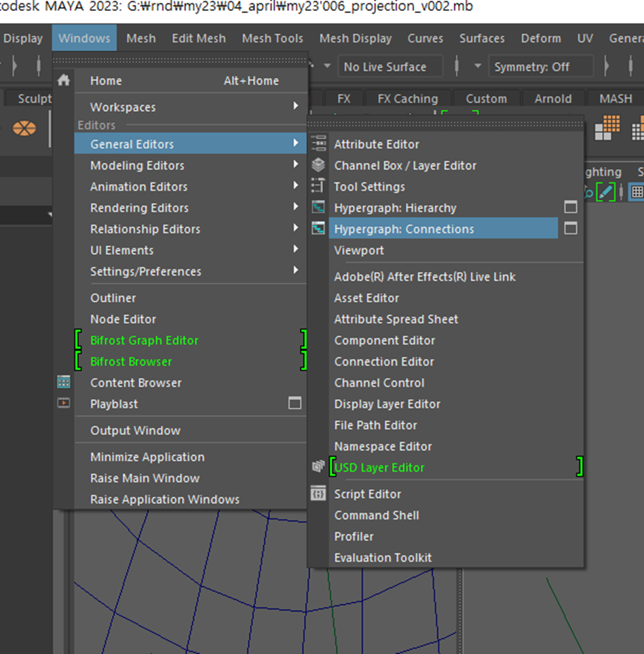Switch to the FX Caching shelf tab
Image resolution: width=644 pixels, height=654 pixels.
[408, 99]
